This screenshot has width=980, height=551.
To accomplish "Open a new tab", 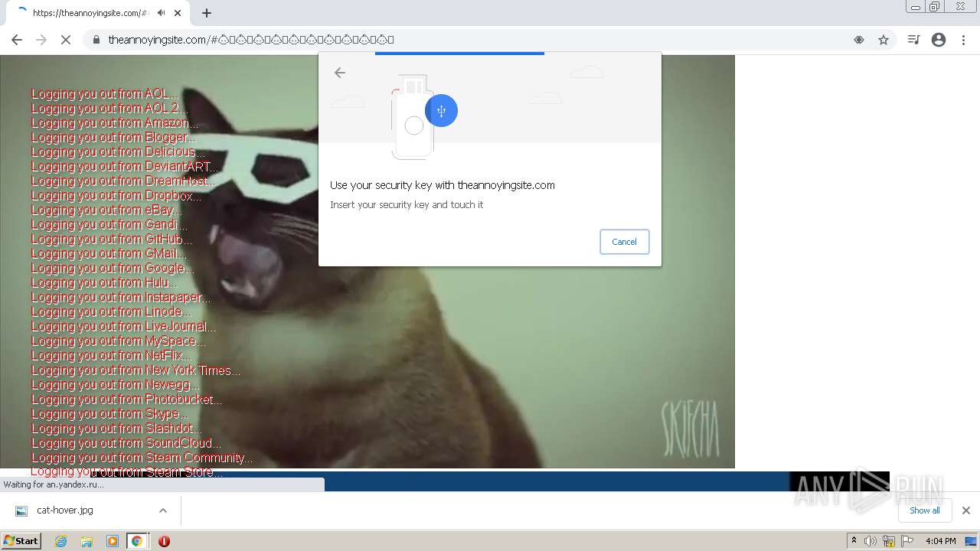I will click(x=207, y=13).
